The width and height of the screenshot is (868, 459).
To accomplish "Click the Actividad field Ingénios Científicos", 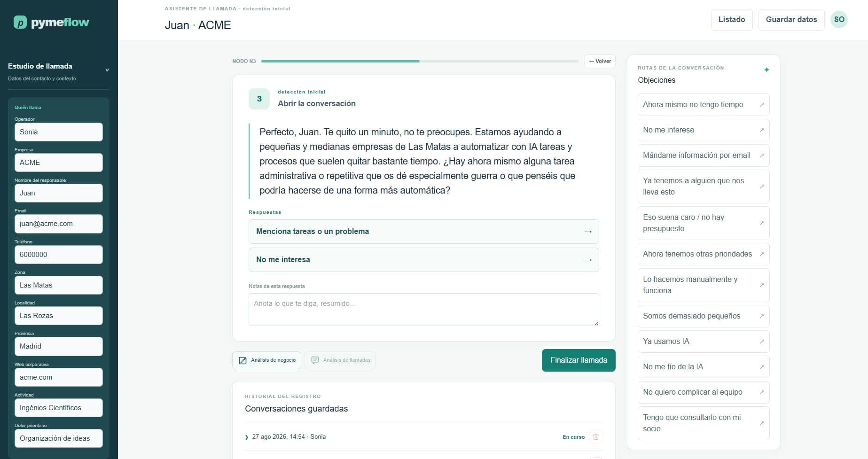I will 58,408.
